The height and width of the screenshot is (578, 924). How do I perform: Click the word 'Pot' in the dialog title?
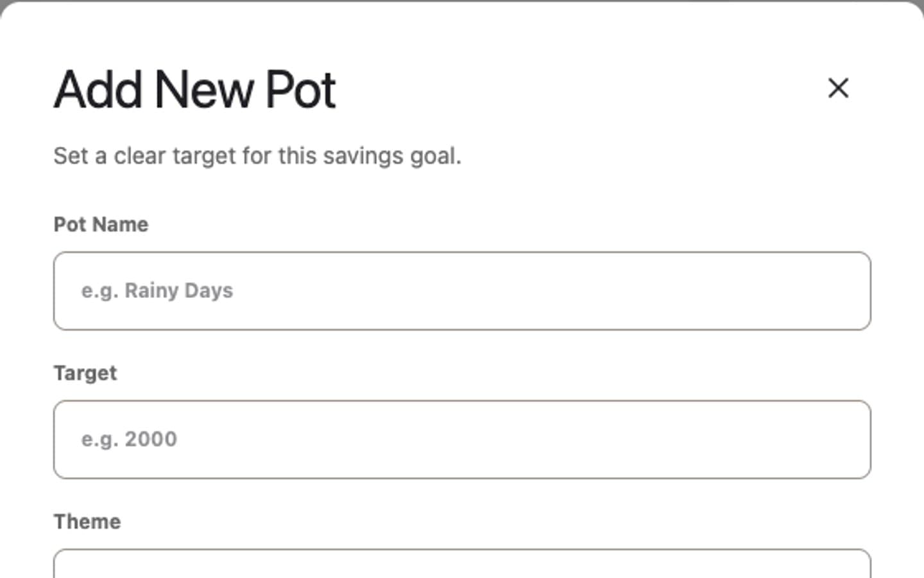[x=300, y=89]
